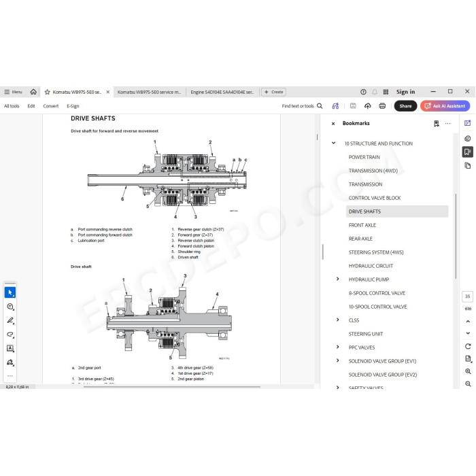The width and height of the screenshot is (476, 476).
Task: Open the CONTROL VALVE BLOCK bookmark
Action: [375, 198]
